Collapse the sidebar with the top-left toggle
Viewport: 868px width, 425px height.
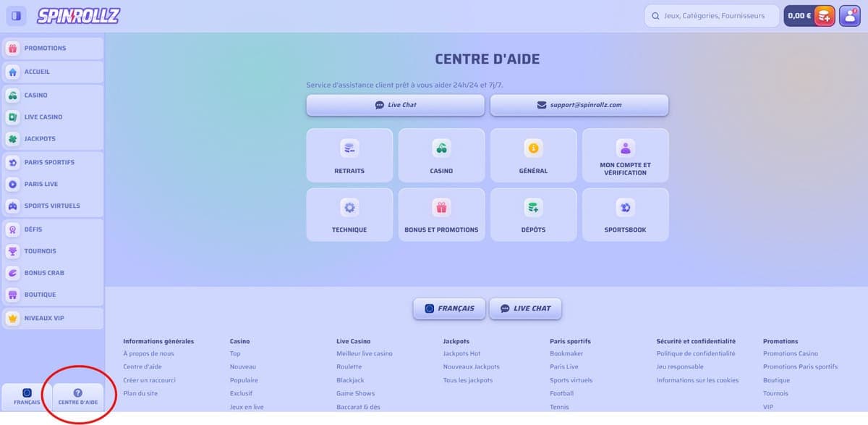15,15
